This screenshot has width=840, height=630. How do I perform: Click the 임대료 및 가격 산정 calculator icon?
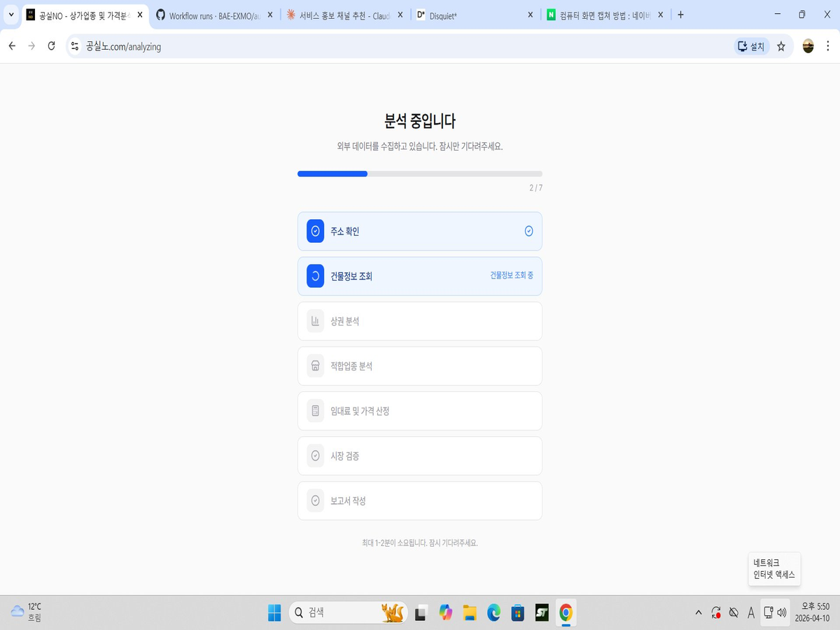315,411
